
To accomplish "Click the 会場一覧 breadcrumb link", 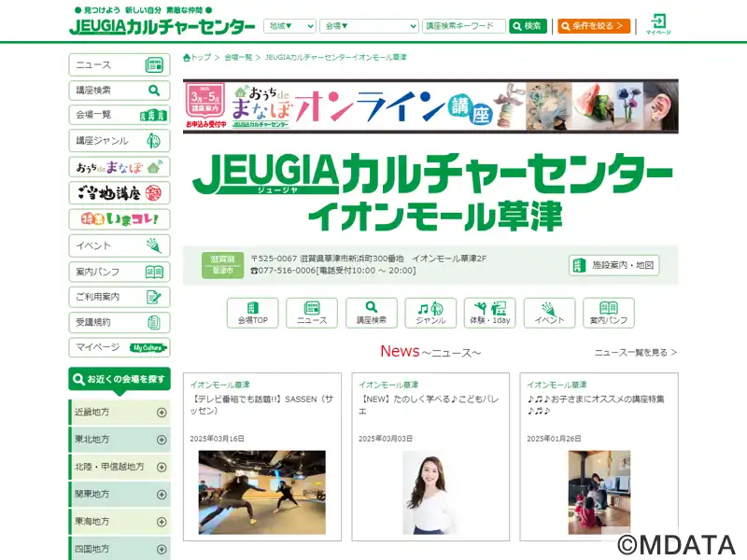I will tap(238, 57).
